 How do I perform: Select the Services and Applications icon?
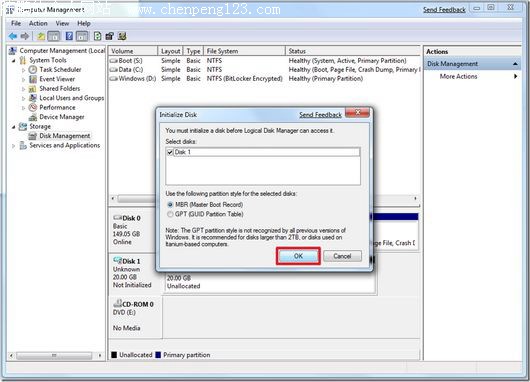23,145
